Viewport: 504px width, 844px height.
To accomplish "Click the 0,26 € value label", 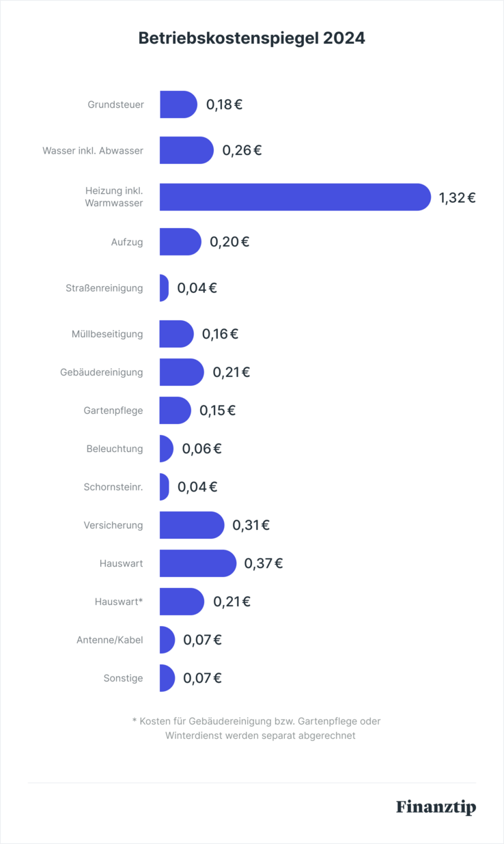I will [242, 150].
